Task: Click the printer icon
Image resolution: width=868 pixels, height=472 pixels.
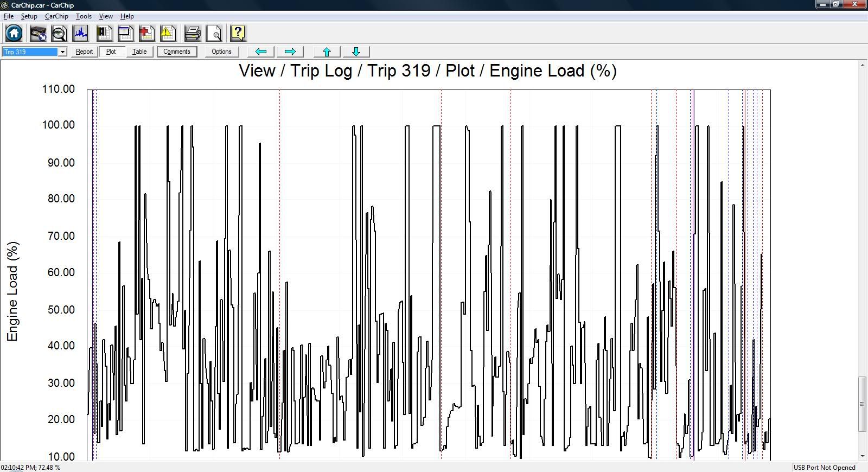Action: tap(193, 34)
